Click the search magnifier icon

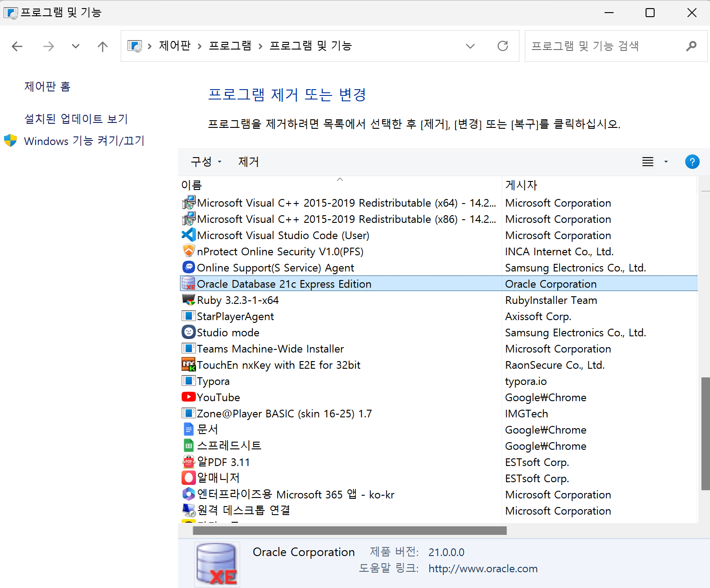691,46
